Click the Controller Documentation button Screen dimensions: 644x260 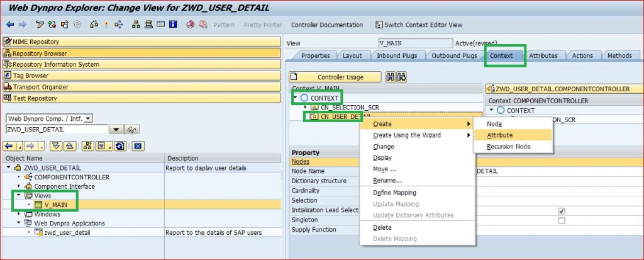[327, 25]
